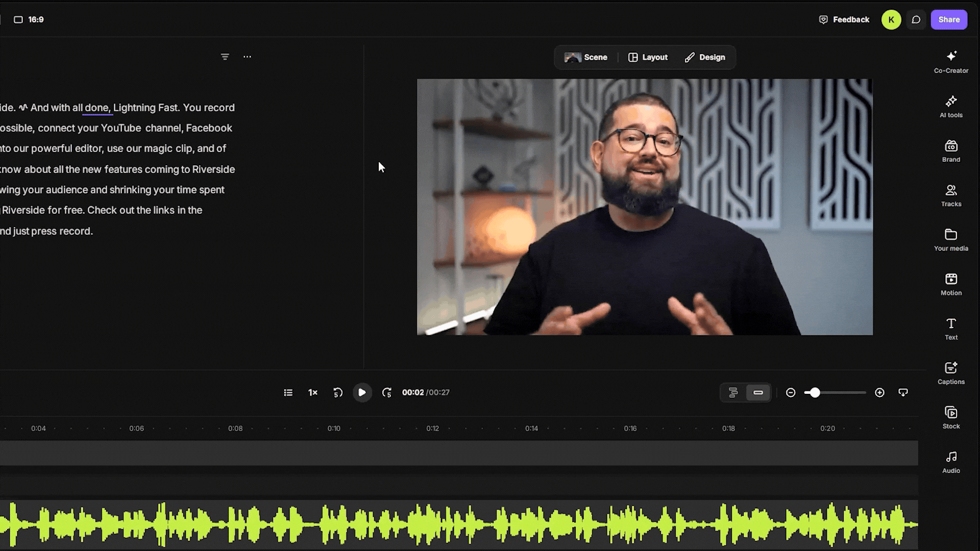Send Feedback

click(x=844, y=19)
